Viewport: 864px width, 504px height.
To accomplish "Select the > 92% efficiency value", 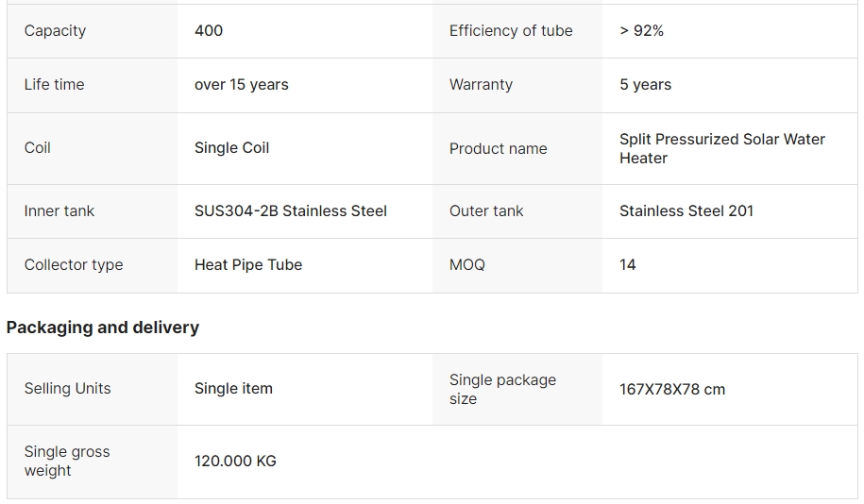I will point(641,31).
